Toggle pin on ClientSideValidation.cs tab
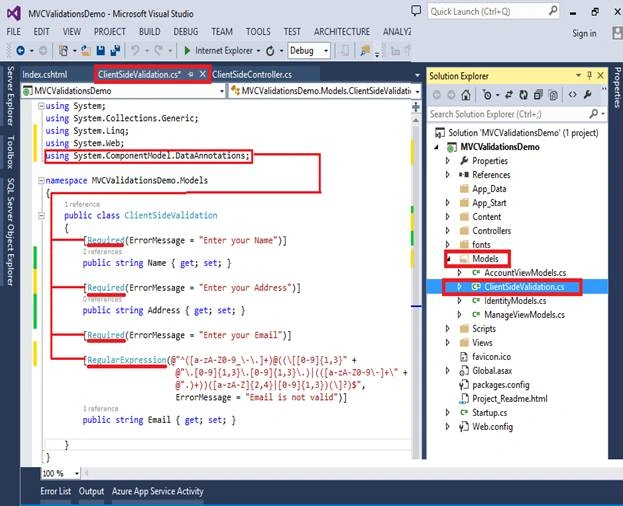This screenshot has height=506, width=623. [191, 74]
